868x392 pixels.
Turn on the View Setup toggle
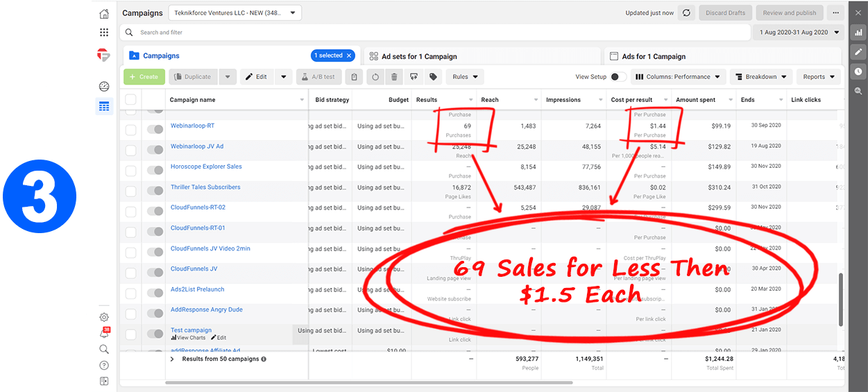coord(618,77)
